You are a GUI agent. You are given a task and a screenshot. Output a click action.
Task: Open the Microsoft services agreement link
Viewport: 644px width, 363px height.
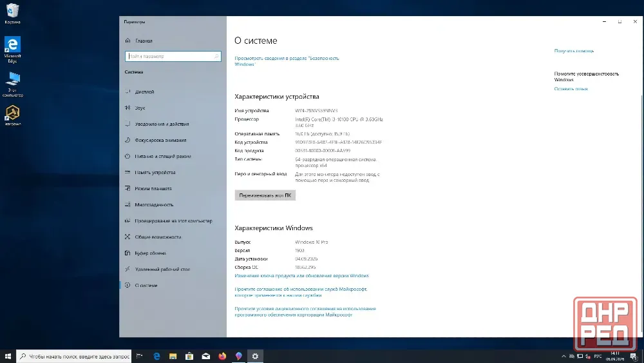coord(301,292)
